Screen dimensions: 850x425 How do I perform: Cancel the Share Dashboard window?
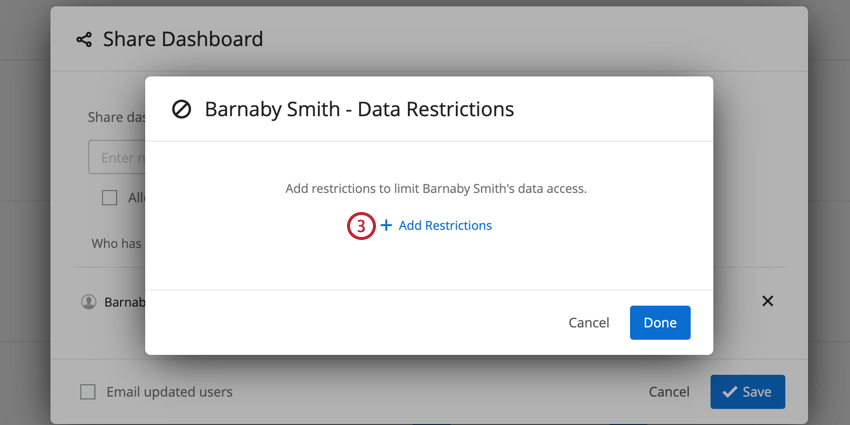[x=669, y=392]
